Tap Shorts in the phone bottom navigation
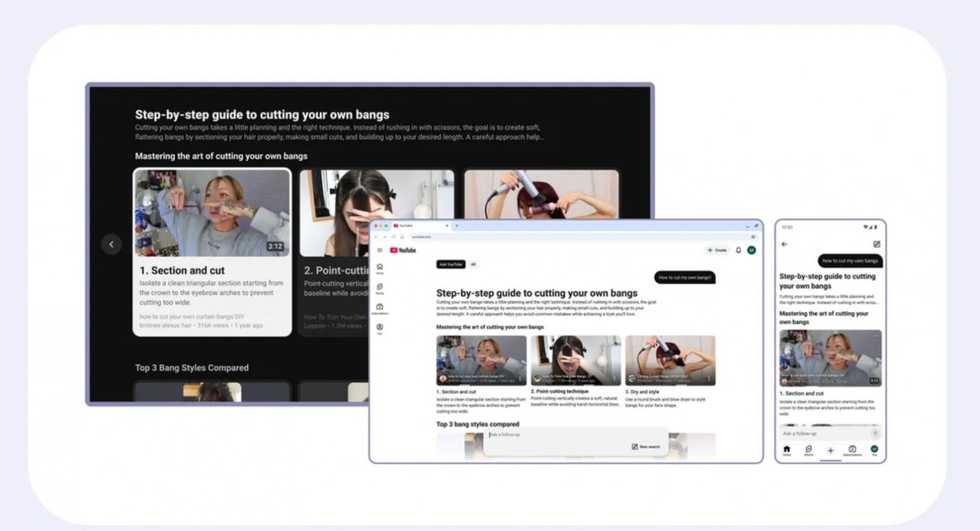The height and width of the screenshot is (531, 980). pos(809,451)
